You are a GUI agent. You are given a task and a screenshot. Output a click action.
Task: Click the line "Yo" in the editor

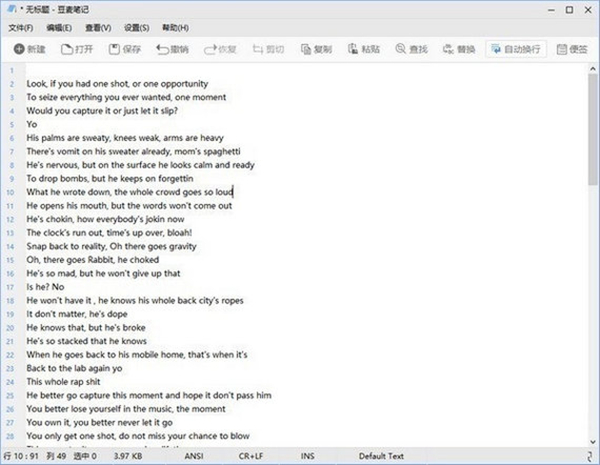click(31, 125)
